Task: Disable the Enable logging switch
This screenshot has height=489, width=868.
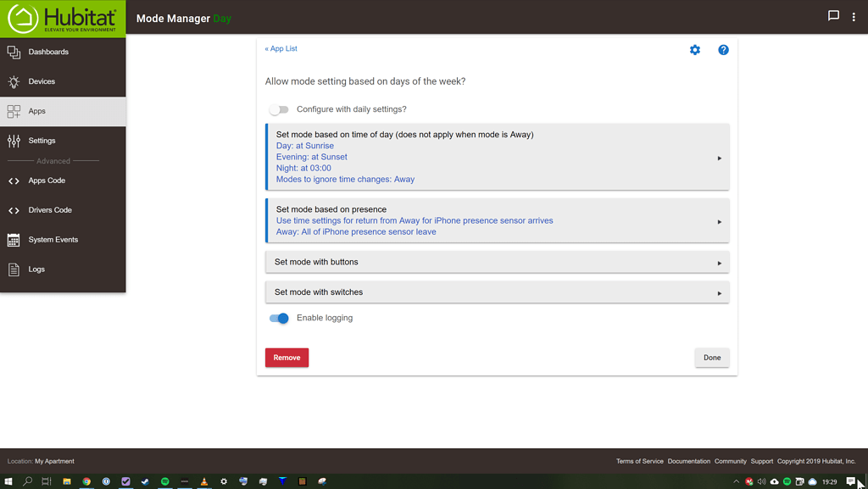Action: coord(279,318)
